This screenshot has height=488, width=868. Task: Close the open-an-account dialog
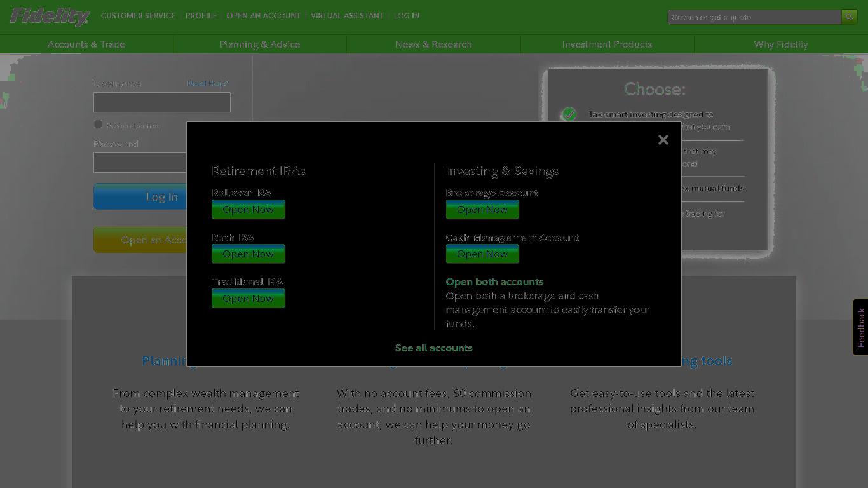point(663,140)
